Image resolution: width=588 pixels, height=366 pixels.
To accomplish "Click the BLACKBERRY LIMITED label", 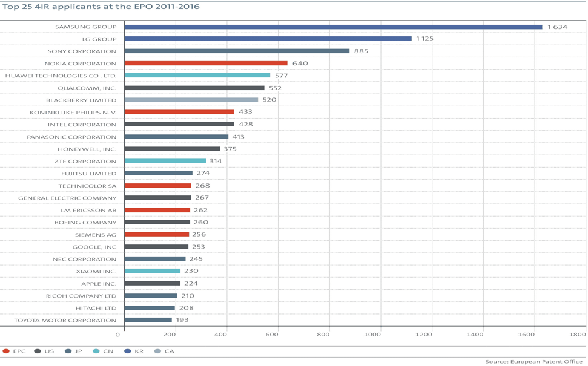I will (81, 100).
